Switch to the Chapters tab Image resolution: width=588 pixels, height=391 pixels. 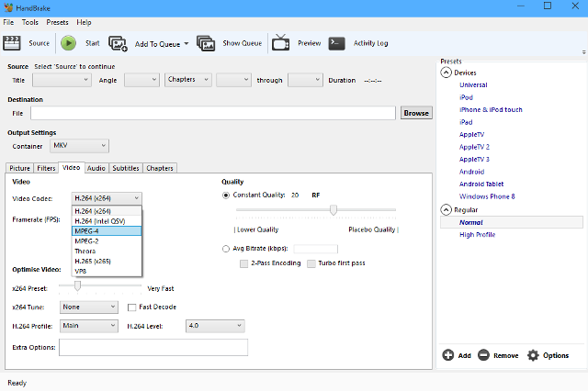pos(160,168)
